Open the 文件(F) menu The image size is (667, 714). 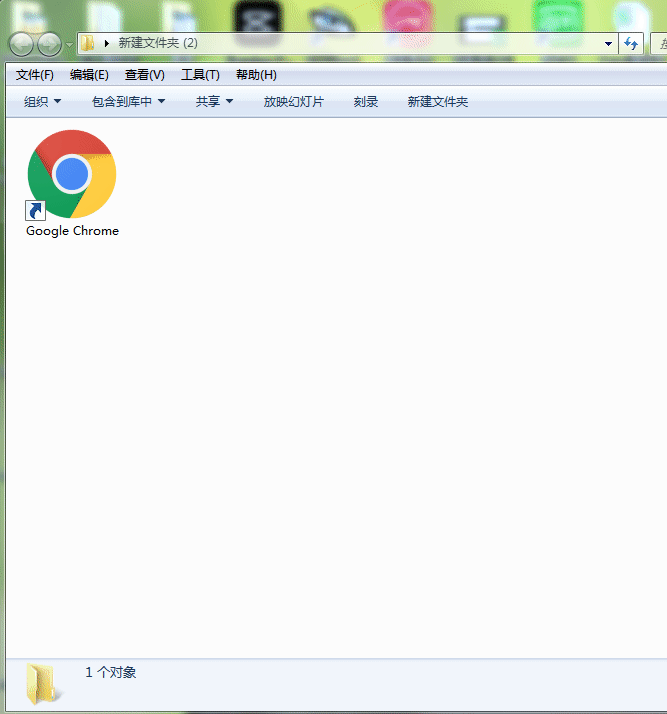coord(35,75)
